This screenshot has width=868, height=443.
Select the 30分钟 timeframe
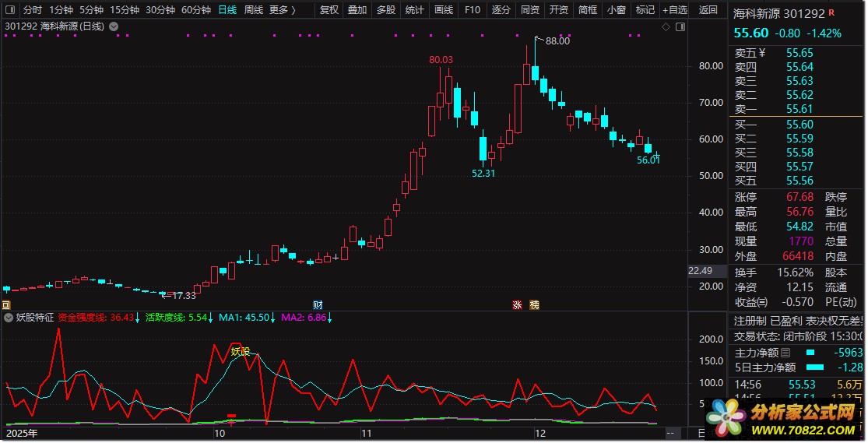click(160, 9)
